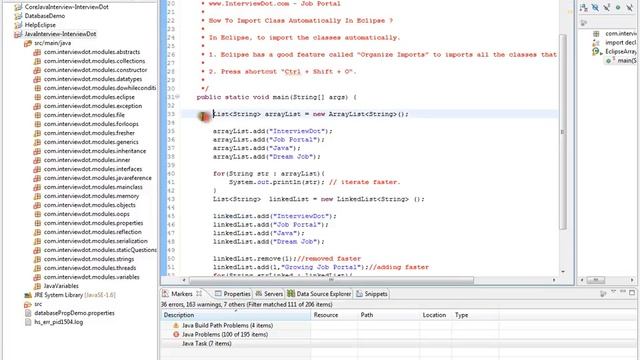640x360 pixels.
Task: Click the Focus on Active Task icon in Outline
Action: point(584,23)
